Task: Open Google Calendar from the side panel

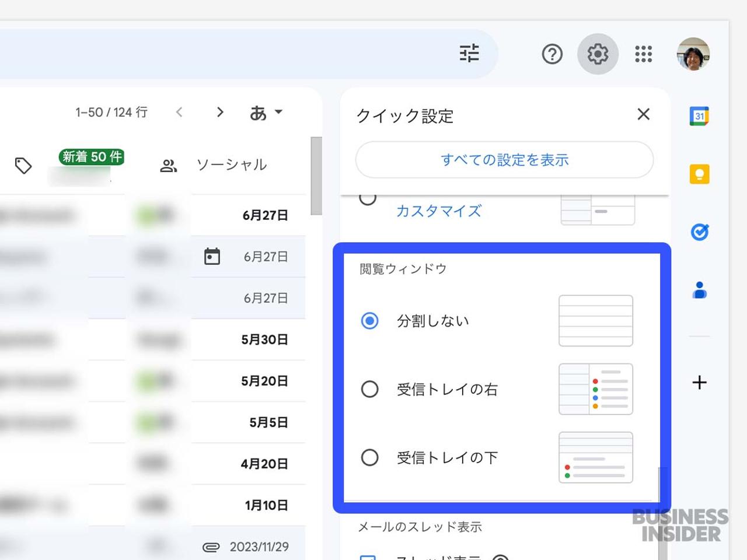Action: (700, 116)
